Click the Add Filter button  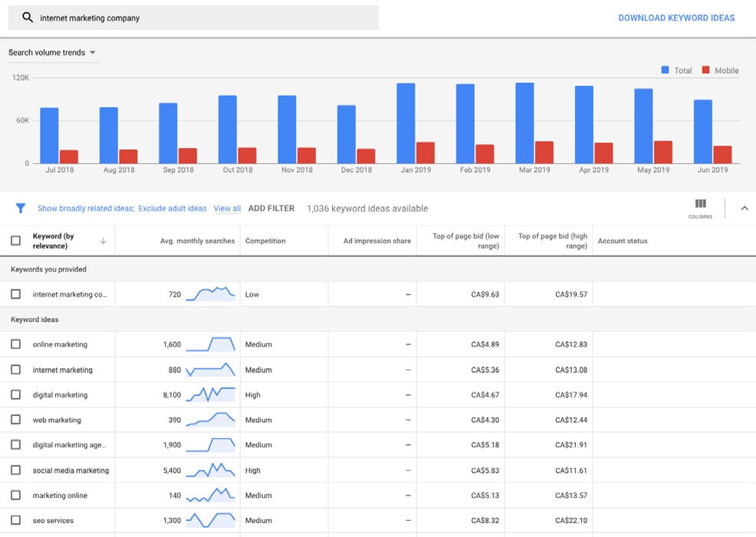click(x=271, y=209)
